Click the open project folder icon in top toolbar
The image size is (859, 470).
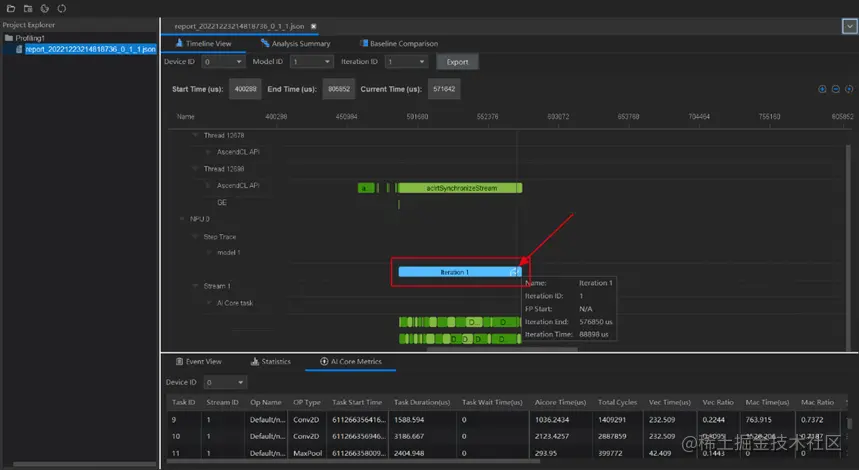point(11,8)
